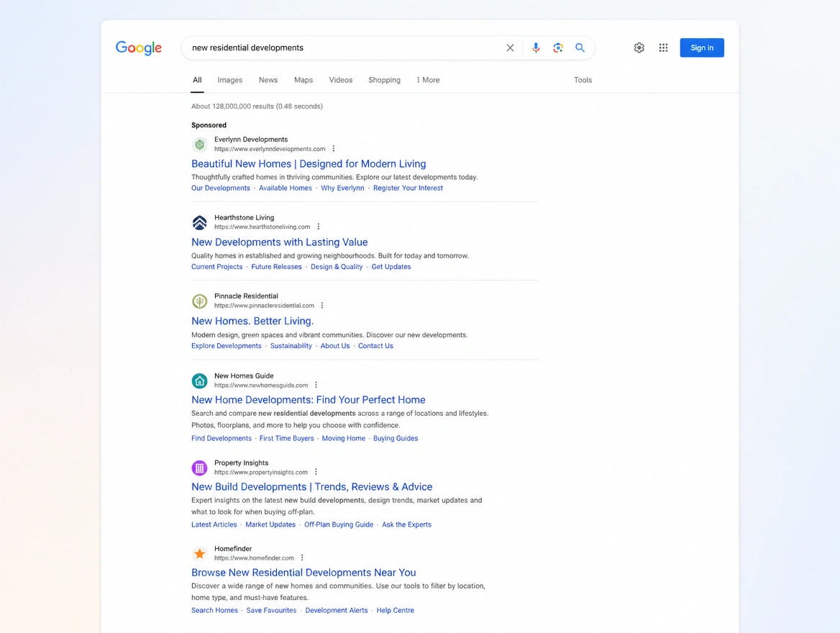Click the Buying Guides sitelink
840x633 pixels.
[x=396, y=439]
